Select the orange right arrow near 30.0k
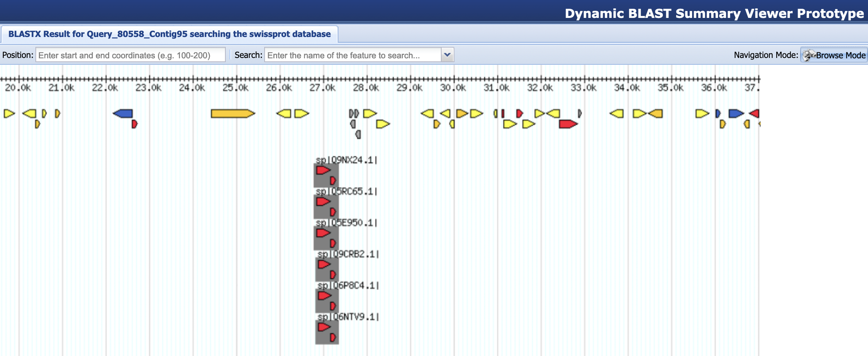The height and width of the screenshot is (356, 868). (462, 114)
